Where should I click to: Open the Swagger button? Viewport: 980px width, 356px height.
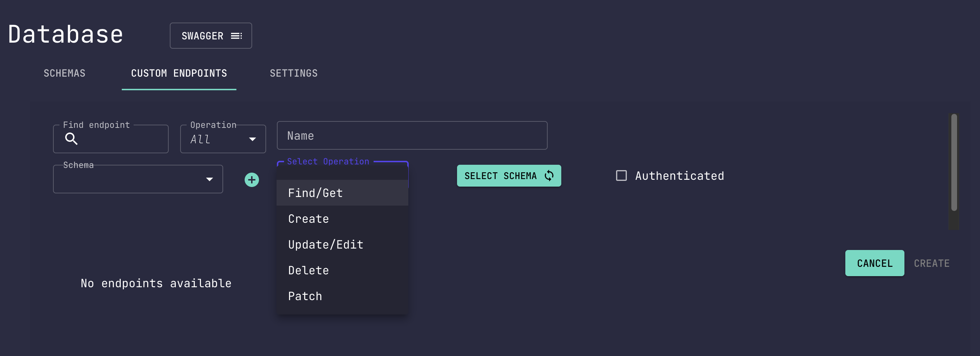211,36
